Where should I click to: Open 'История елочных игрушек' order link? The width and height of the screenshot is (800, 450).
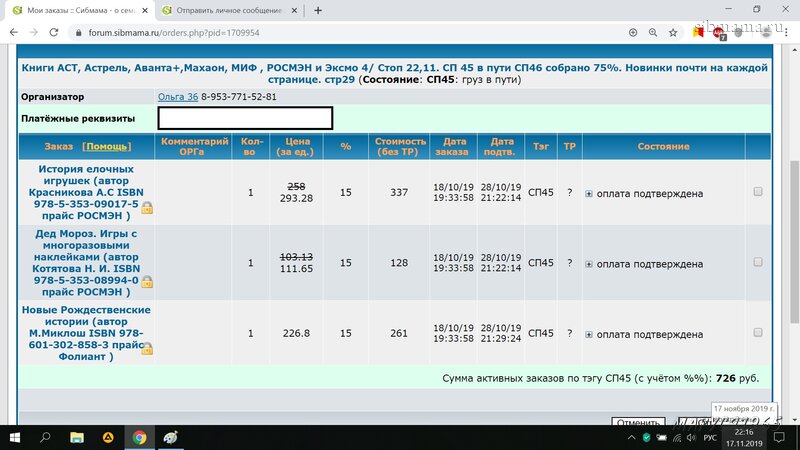[x=86, y=192]
